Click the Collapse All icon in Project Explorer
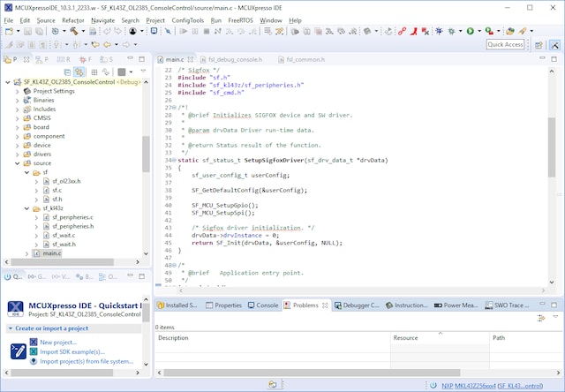Viewport: 565px width, 392px height. 67,72
